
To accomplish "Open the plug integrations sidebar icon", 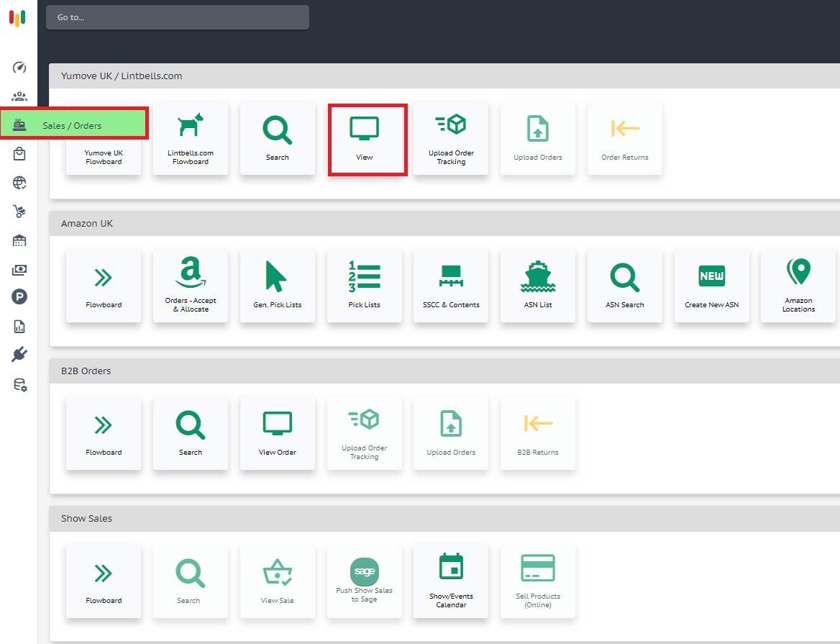I will tap(19, 355).
